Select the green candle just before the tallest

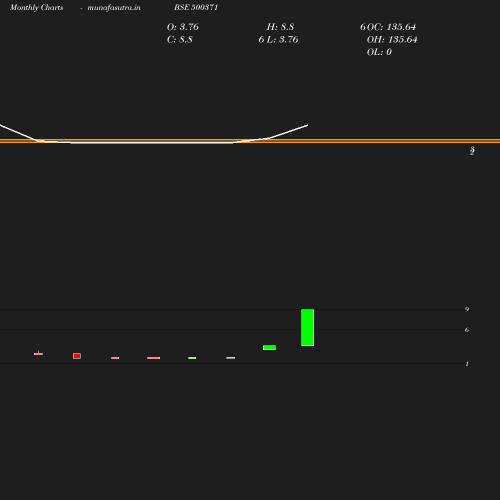(269, 348)
